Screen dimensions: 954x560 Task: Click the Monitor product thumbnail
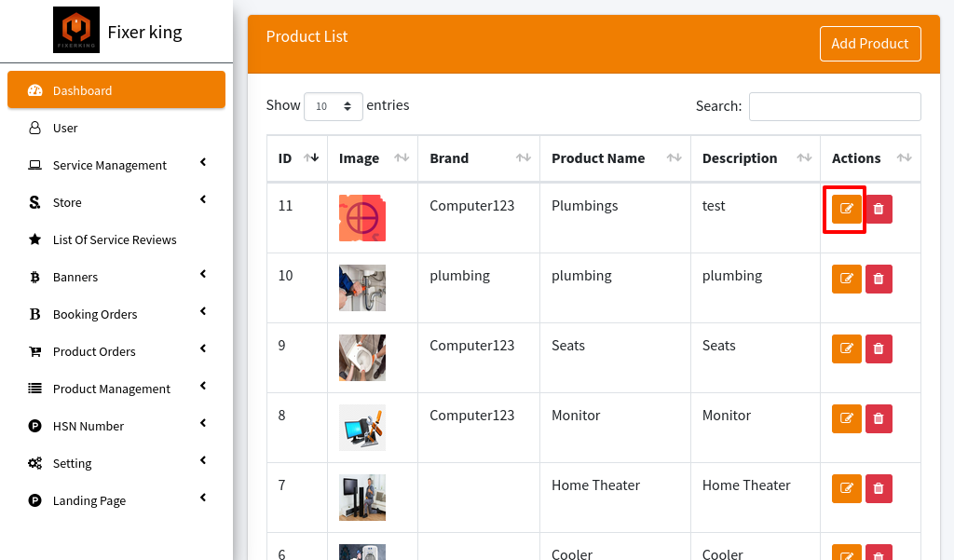click(362, 428)
